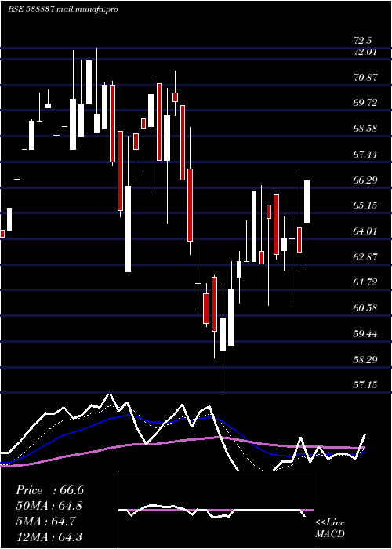This screenshot has width=392, height=549.
Task: Click the 70.87 price axis label
Action: click(x=365, y=78)
